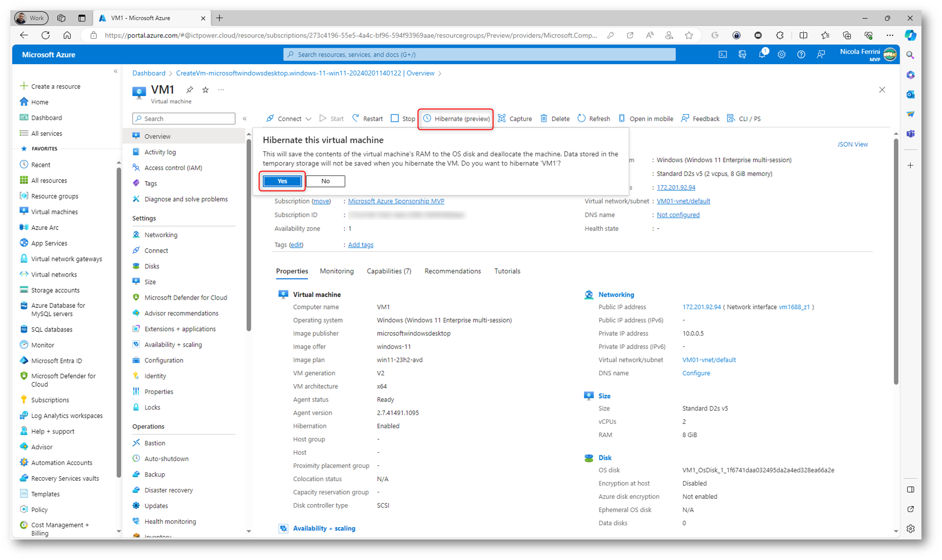Switch to the Recommendations tab
Image resolution: width=942 pixels, height=560 pixels.
[453, 271]
